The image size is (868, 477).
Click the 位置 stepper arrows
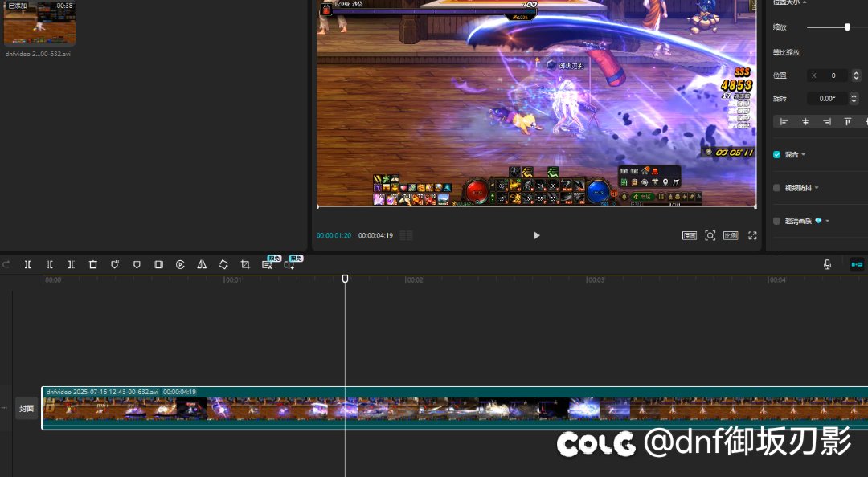pos(857,75)
